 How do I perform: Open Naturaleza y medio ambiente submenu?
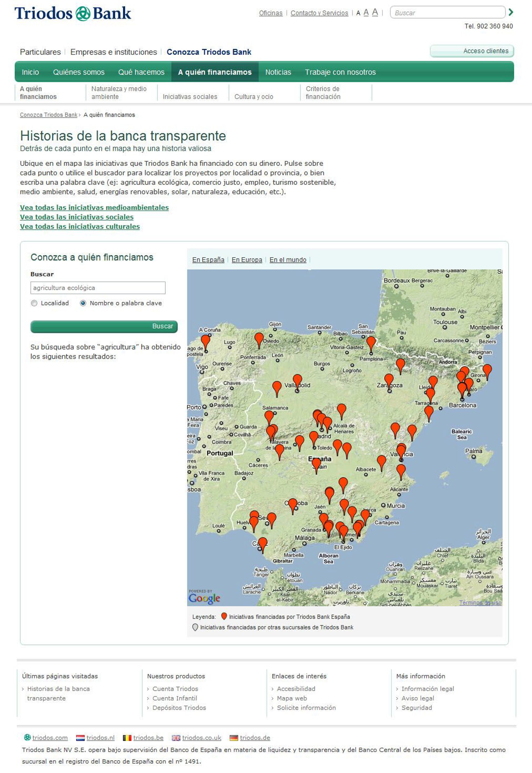119,92
